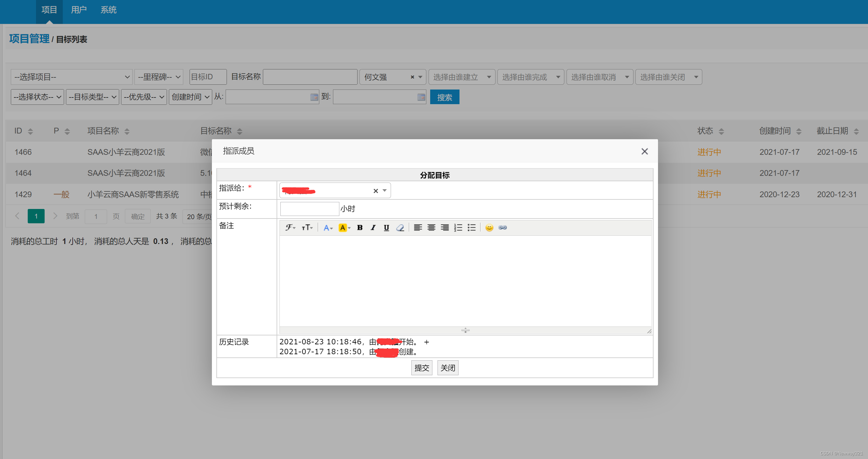868x459 pixels.
Task: Open the --目标类型-- dropdown
Action: (x=92, y=97)
